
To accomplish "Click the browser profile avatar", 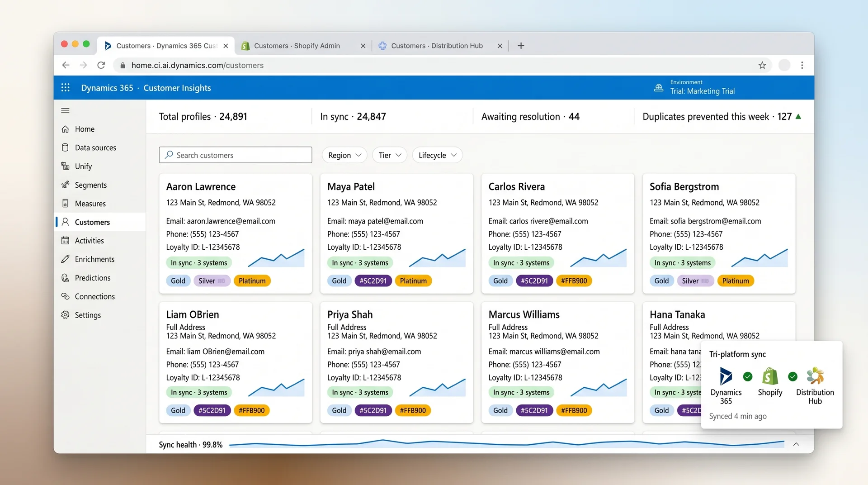I will tap(784, 65).
